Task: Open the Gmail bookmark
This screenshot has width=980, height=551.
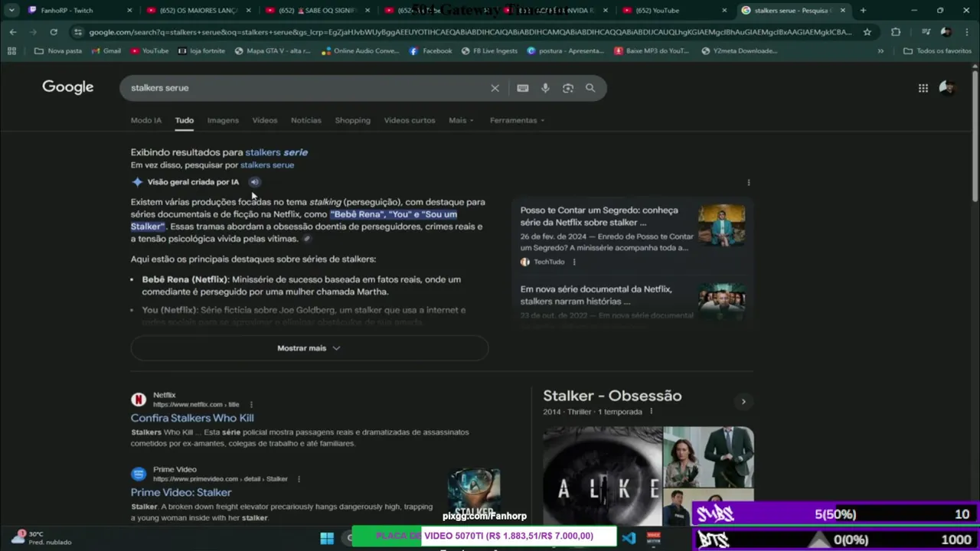Action: pyautogui.click(x=106, y=51)
